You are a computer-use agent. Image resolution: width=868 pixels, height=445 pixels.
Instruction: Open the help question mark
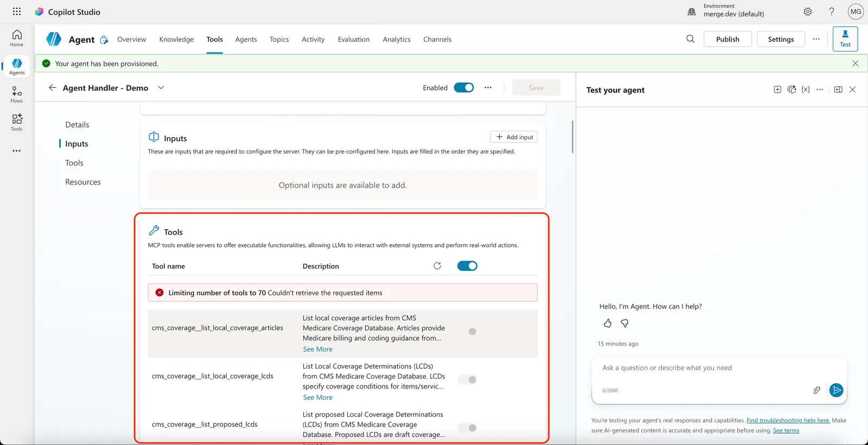832,11
